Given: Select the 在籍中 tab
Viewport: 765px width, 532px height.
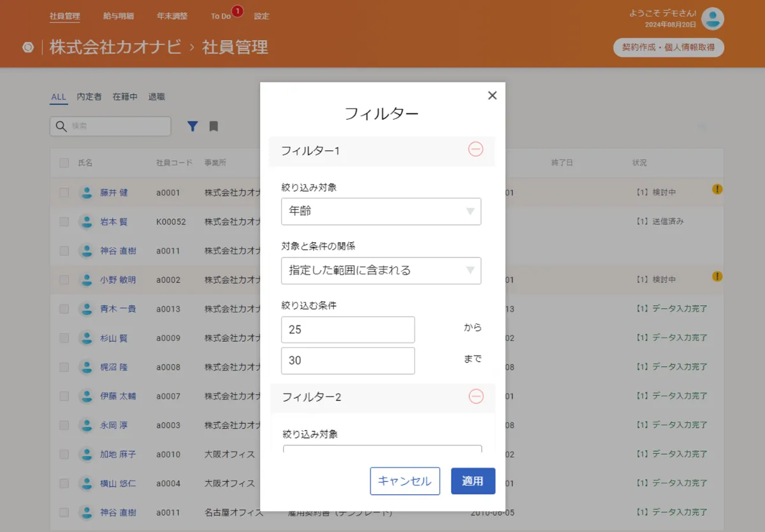Looking at the screenshot, I should point(125,96).
